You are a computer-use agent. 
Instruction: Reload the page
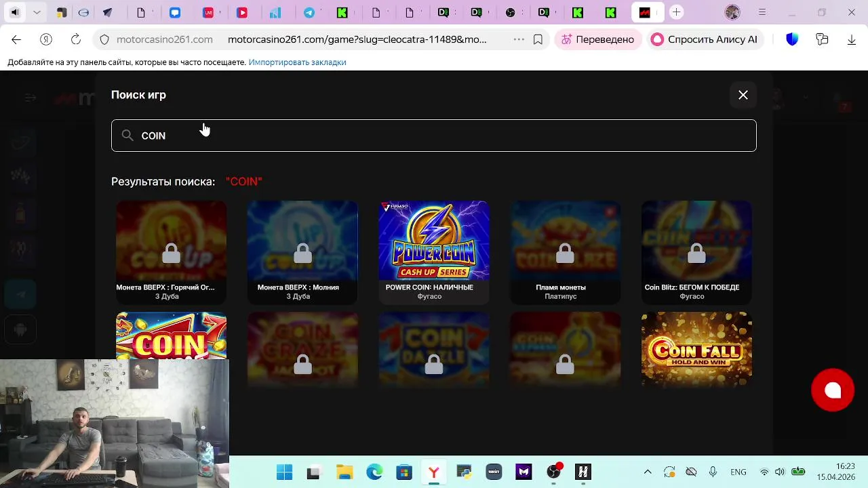[x=76, y=39]
